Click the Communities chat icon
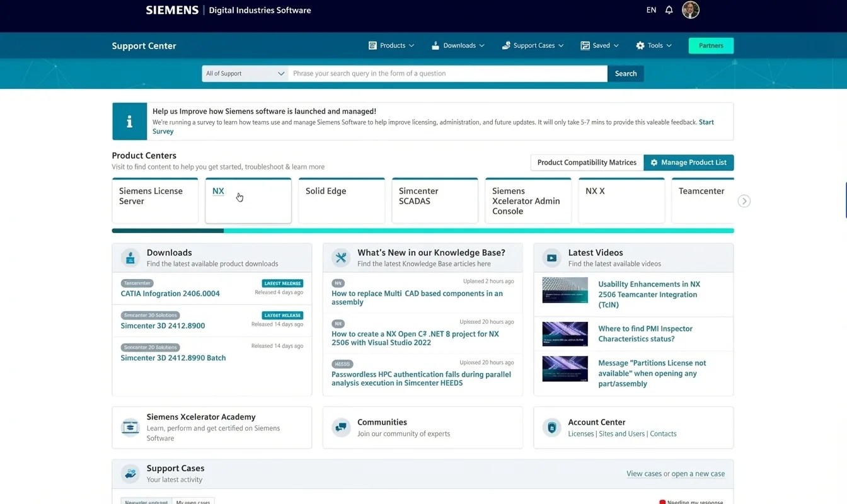Screen dimensions: 847x504 (341, 427)
